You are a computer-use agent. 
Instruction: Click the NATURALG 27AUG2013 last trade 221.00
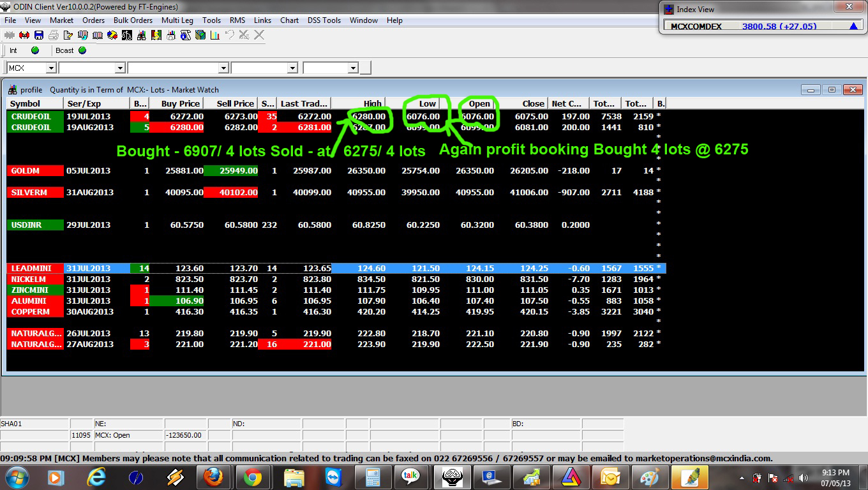pyautogui.click(x=304, y=345)
